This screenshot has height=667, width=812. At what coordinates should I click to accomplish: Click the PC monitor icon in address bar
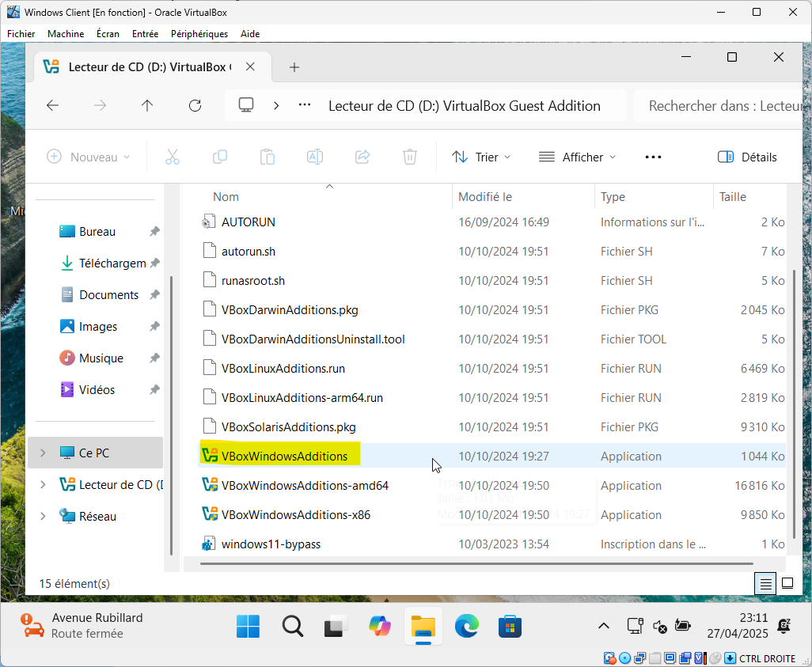pyautogui.click(x=246, y=105)
